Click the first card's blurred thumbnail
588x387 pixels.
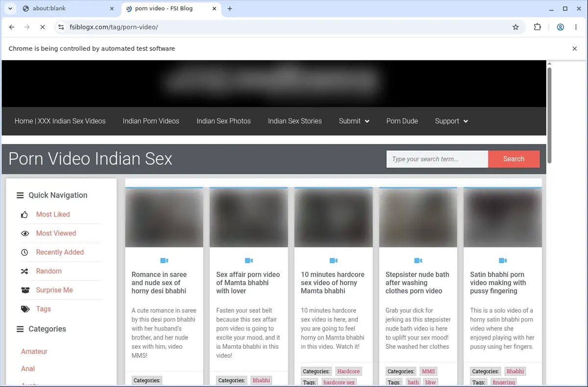point(164,218)
